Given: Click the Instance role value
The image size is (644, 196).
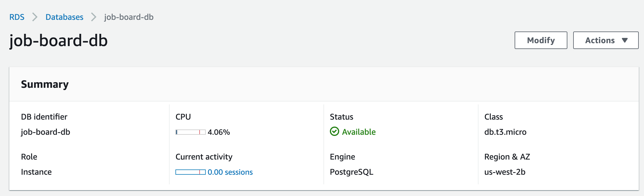Looking at the screenshot, I should (36, 172).
